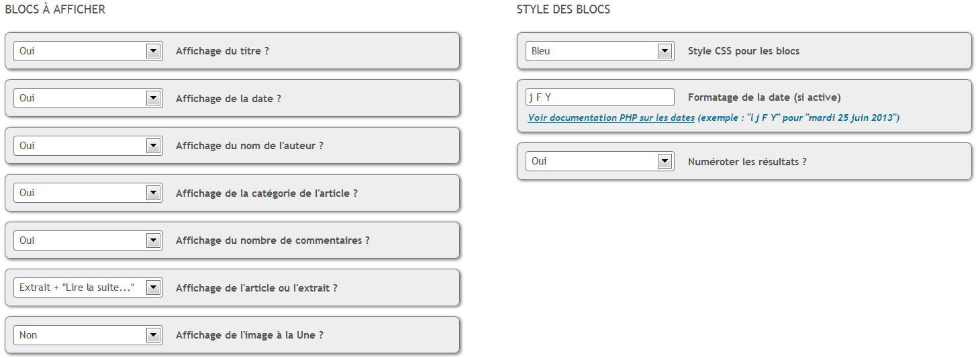Open the 'Extrait + Lire la suite' dropdown
The width and height of the screenshot is (980, 358).
click(x=88, y=287)
